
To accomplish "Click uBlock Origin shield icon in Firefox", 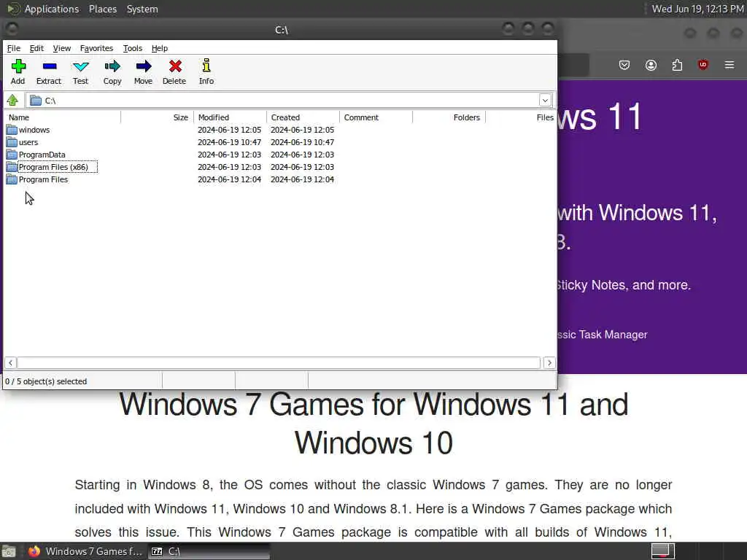I will [703, 65].
